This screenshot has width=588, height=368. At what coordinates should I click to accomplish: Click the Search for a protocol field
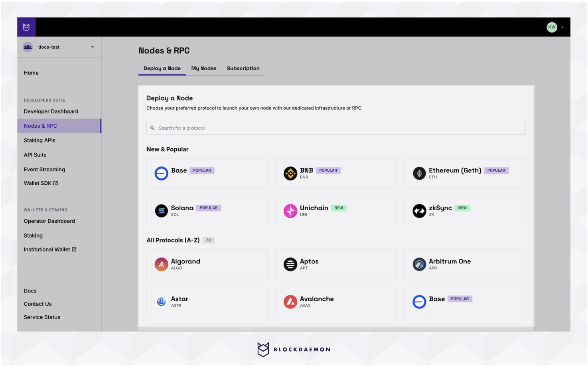pyautogui.click(x=336, y=129)
